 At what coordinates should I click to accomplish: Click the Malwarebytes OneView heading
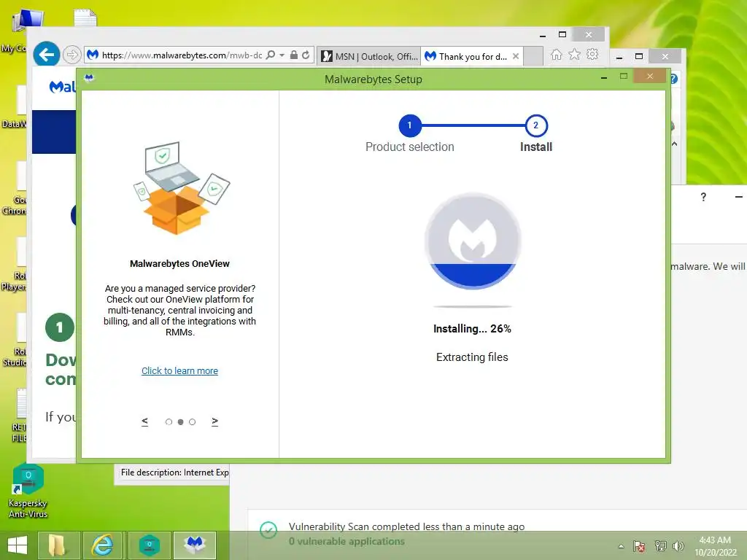tap(179, 264)
